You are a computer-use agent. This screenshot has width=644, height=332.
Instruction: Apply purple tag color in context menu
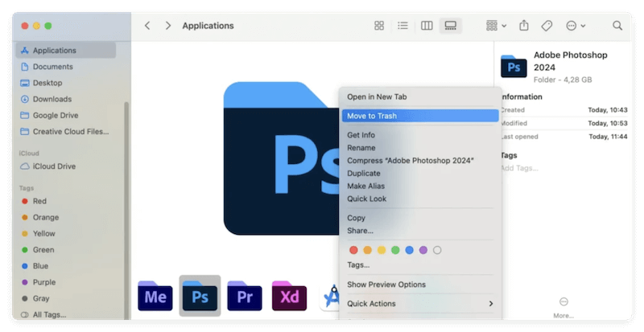point(423,250)
